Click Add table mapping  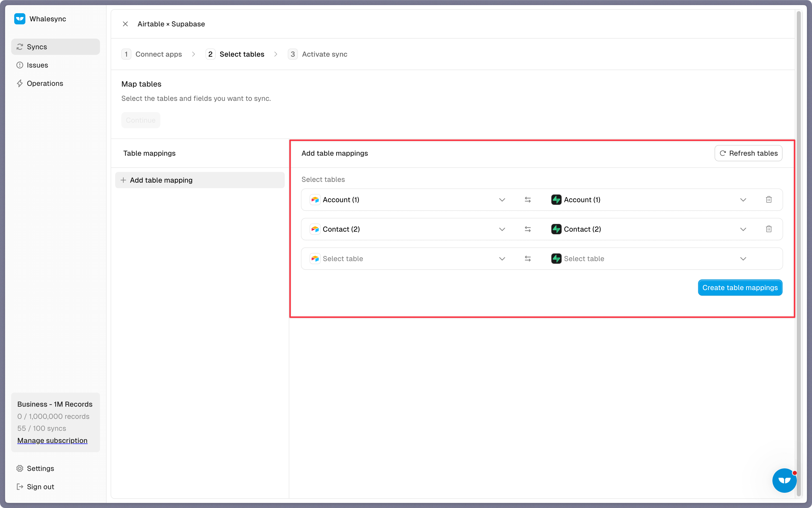200,180
